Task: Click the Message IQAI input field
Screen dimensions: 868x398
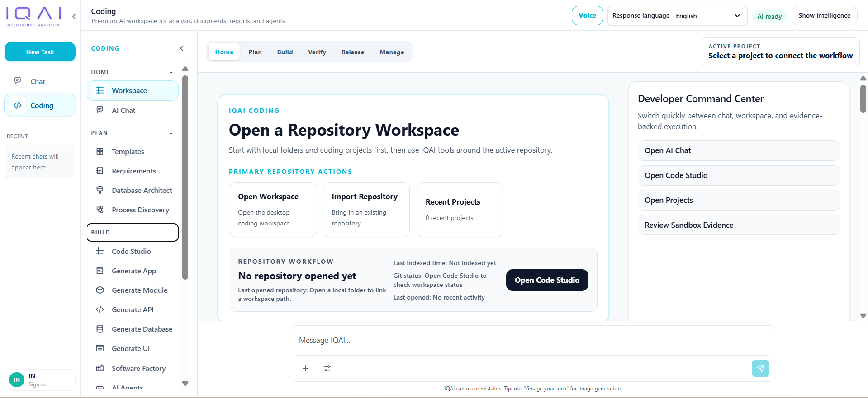Action: click(532, 340)
